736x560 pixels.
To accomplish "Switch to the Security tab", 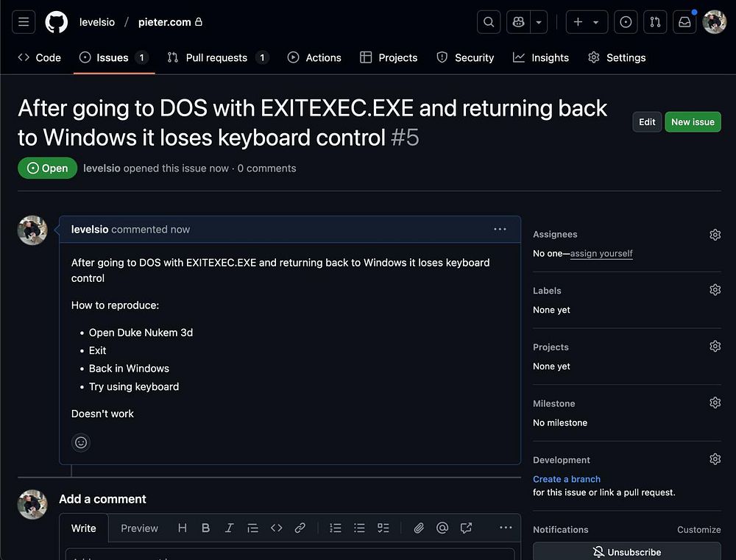I will point(465,57).
